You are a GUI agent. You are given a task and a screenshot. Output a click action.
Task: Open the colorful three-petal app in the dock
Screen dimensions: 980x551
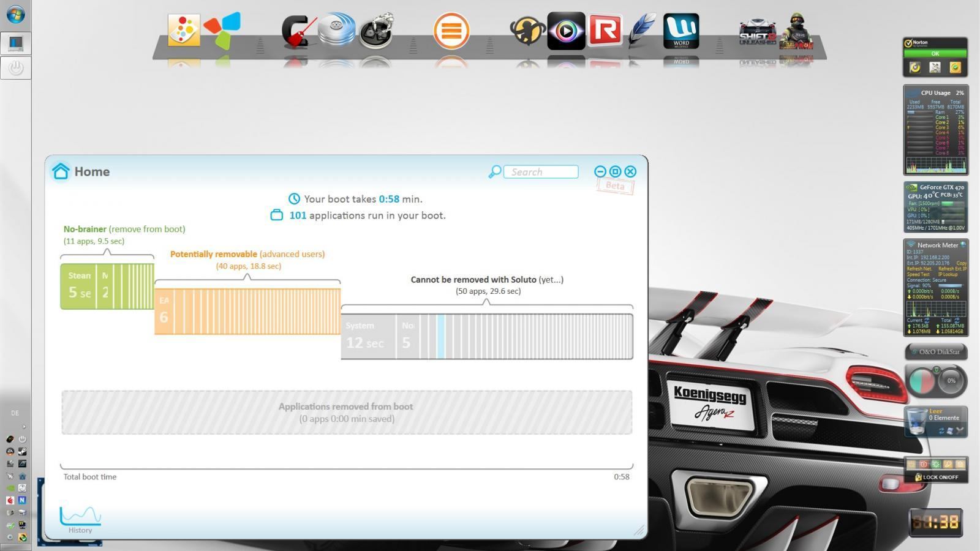[222, 31]
